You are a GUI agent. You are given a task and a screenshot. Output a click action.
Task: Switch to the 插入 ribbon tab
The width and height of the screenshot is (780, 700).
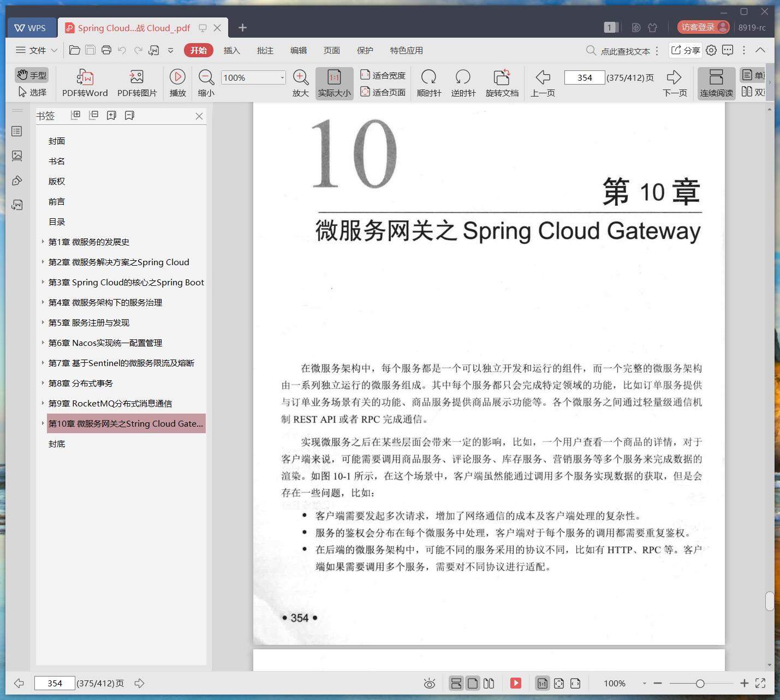231,50
